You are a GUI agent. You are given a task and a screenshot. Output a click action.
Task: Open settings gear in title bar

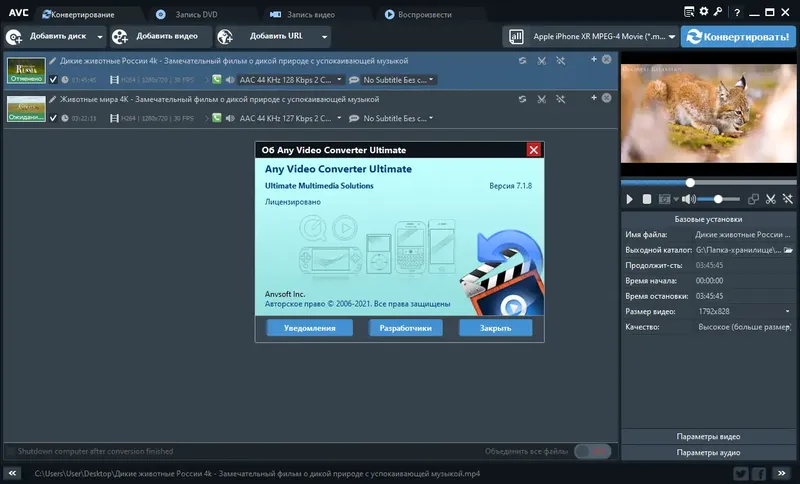704,11
